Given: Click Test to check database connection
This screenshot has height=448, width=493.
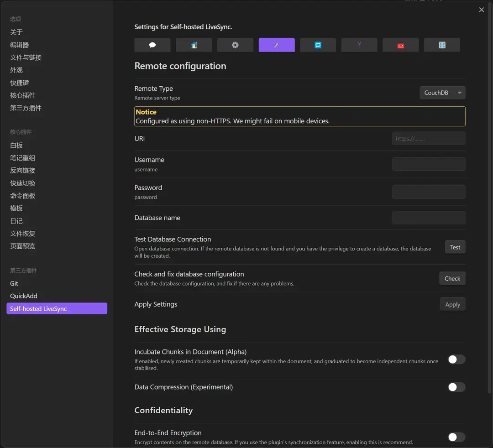Looking at the screenshot, I should pyautogui.click(x=455, y=247).
